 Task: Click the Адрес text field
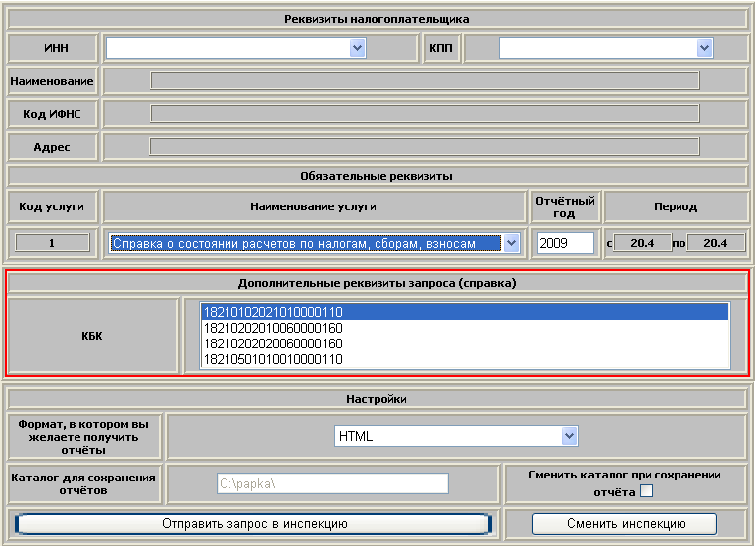pos(425,147)
